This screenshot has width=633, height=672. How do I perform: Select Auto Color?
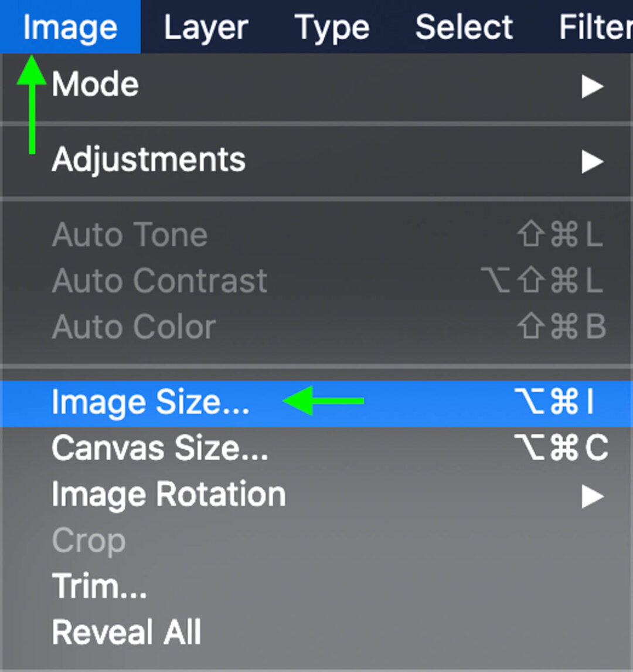click(x=134, y=327)
